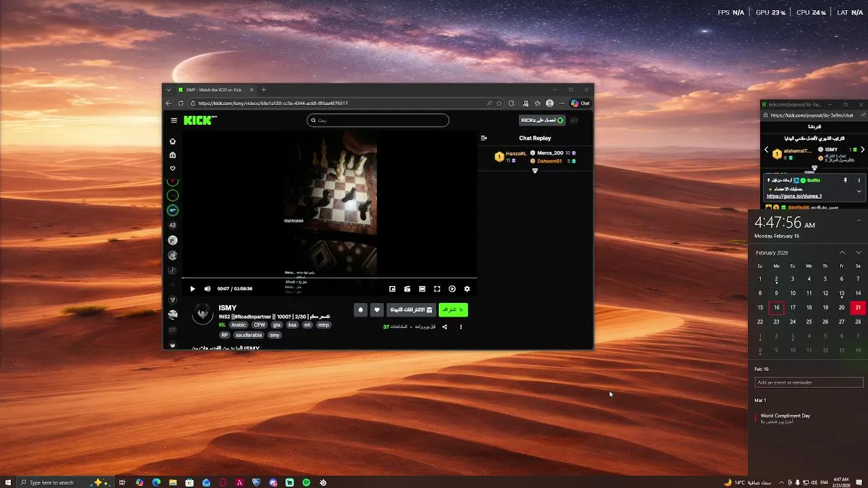Screen dimensions: 868x488
Task: Click February 2026 calendar header
Action: pos(772,252)
